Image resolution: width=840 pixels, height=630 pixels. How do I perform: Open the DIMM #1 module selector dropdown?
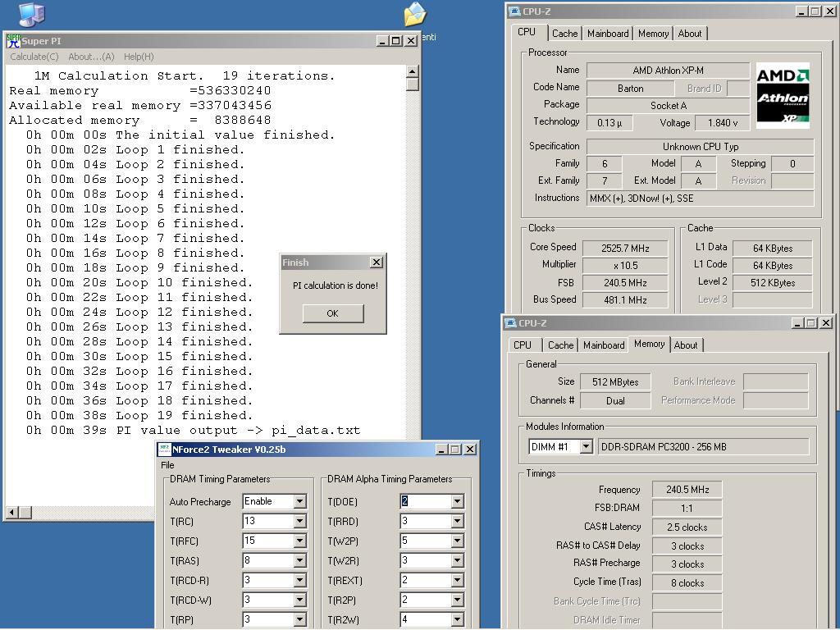(586, 446)
